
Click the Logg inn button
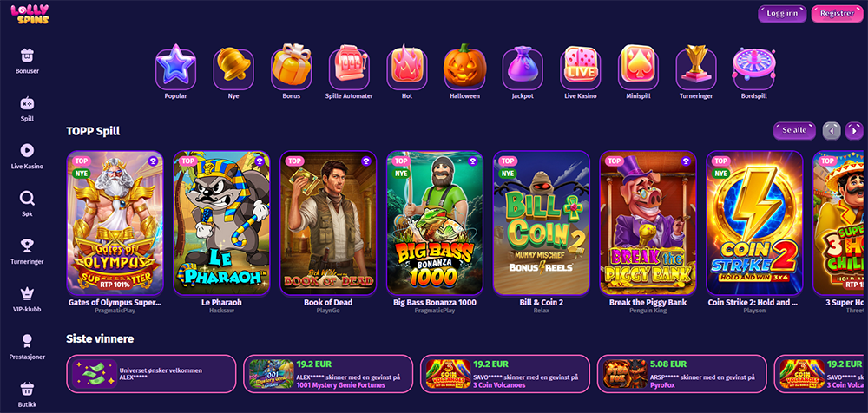point(782,13)
